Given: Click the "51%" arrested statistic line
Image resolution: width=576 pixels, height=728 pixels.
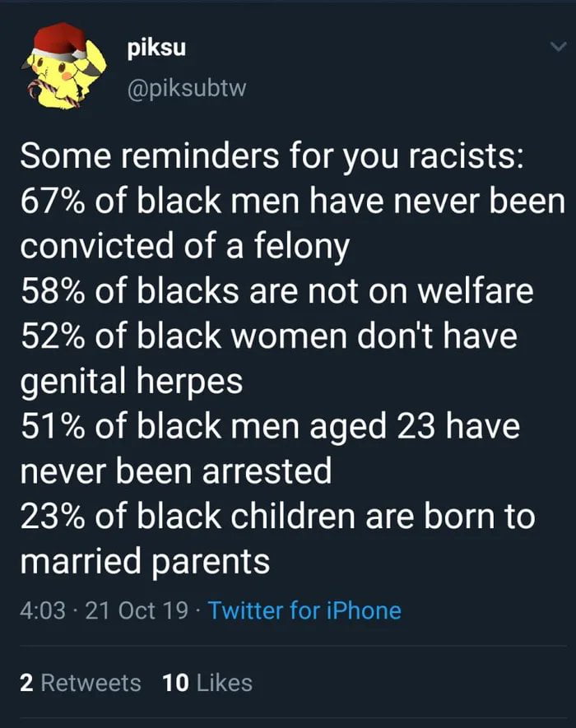Looking at the screenshot, I should (x=270, y=426).
